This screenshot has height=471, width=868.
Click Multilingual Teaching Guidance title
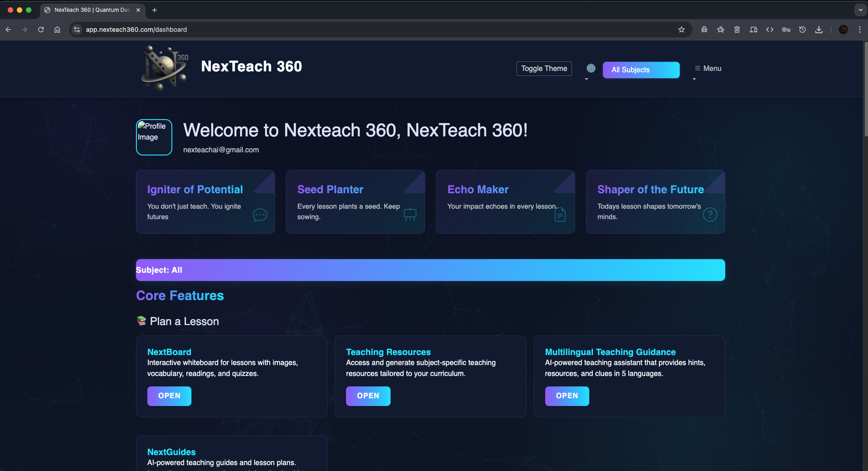click(x=610, y=352)
